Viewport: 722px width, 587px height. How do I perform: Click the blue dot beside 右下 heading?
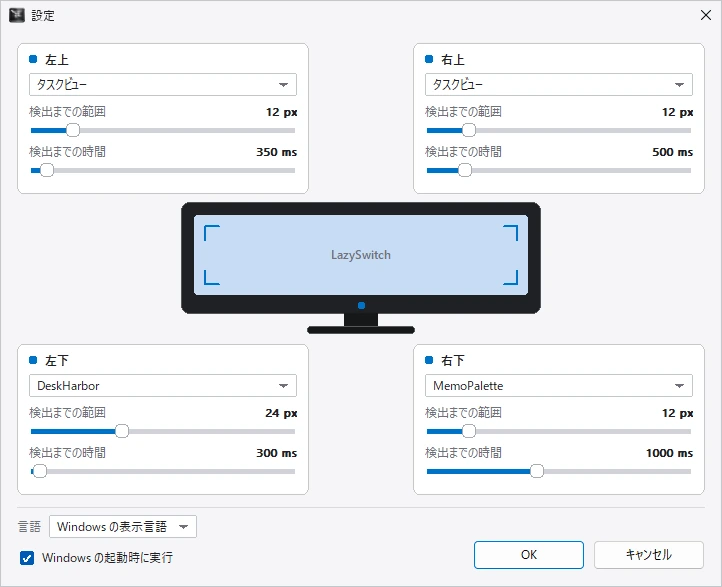[x=429, y=360]
